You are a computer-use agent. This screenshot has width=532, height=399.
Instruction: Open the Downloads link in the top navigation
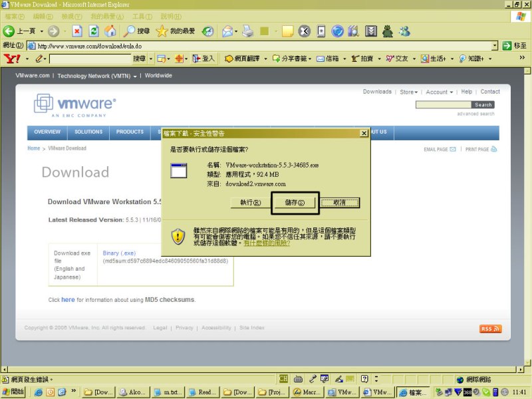(x=377, y=92)
